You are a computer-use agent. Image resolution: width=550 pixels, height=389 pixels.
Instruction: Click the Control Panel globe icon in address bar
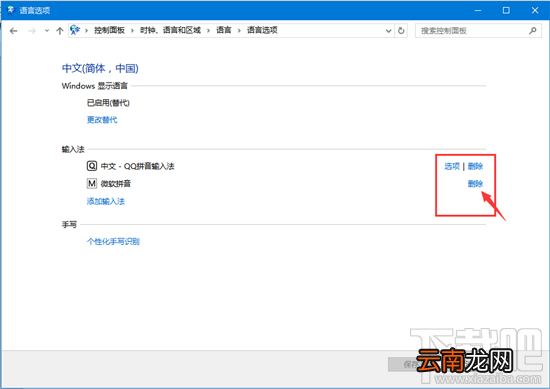click(75, 30)
